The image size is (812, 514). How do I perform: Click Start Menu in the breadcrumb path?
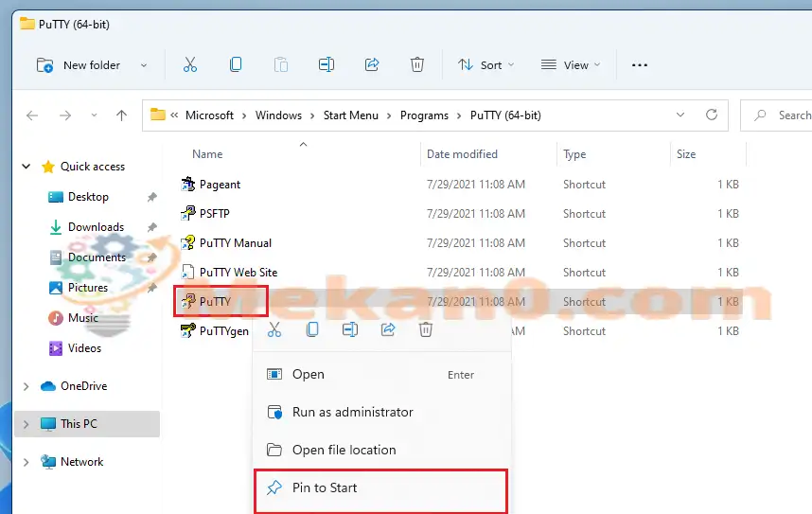click(x=351, y=115)
